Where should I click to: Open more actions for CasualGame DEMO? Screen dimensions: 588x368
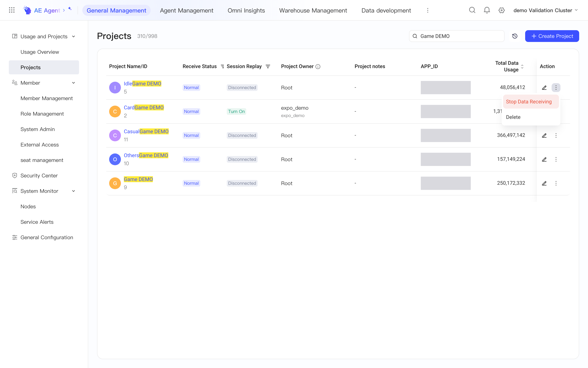[556, 136]
